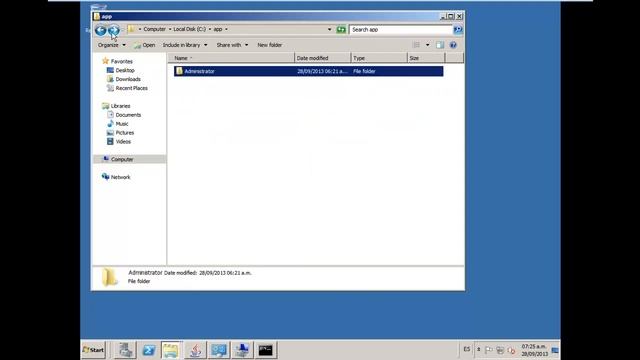Open the Include in library menu
Image resolution: width=640 pixels, height=360 pixels.
click(185, 45)
